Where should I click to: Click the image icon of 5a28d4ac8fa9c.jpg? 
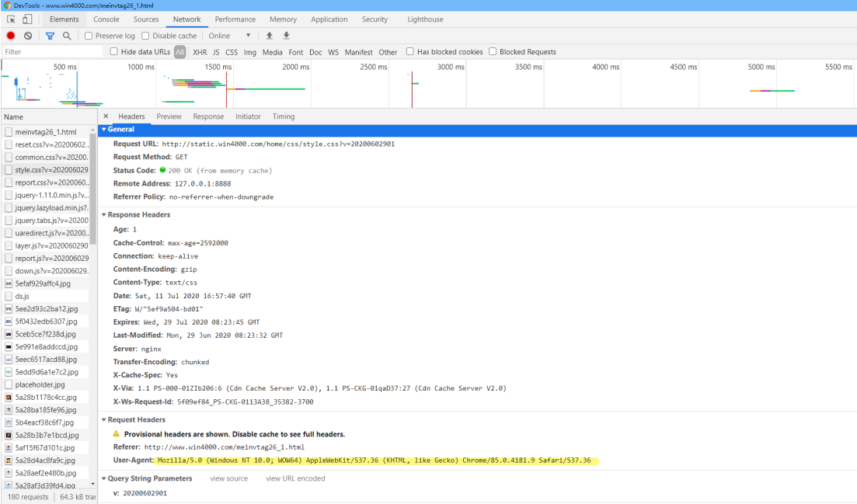(x=9, y=461)
